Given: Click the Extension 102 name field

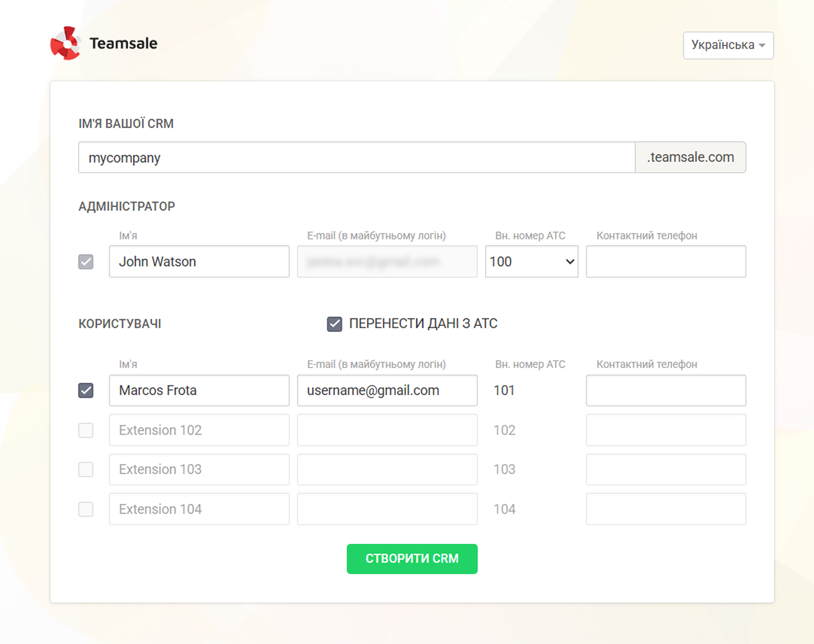Looking at the screenshot, I should (x=199, y=430).
